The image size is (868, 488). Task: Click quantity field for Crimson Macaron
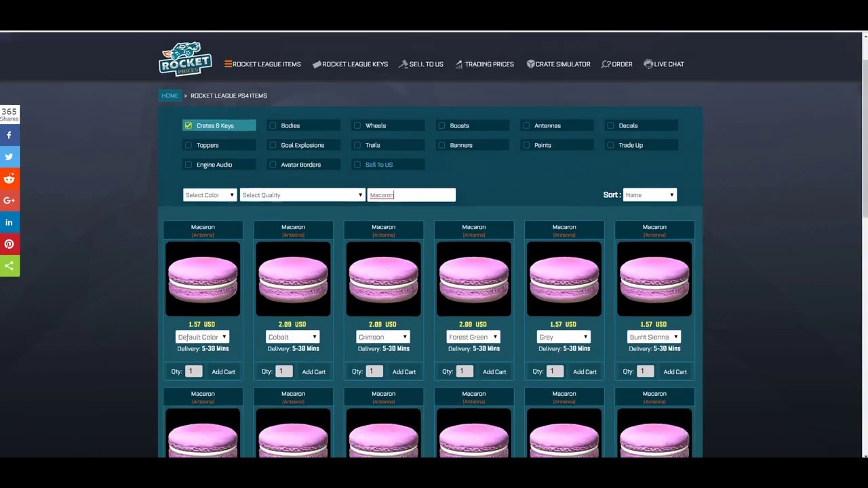tap(374, 371)
